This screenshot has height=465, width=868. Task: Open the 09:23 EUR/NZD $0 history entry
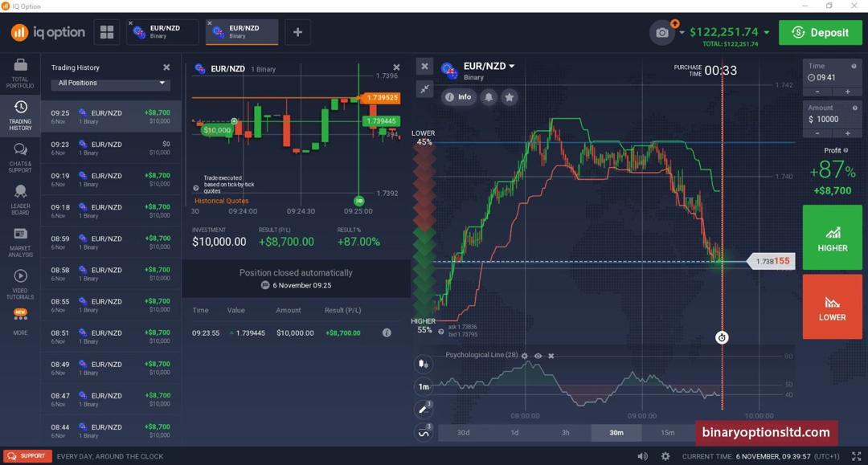111,148
